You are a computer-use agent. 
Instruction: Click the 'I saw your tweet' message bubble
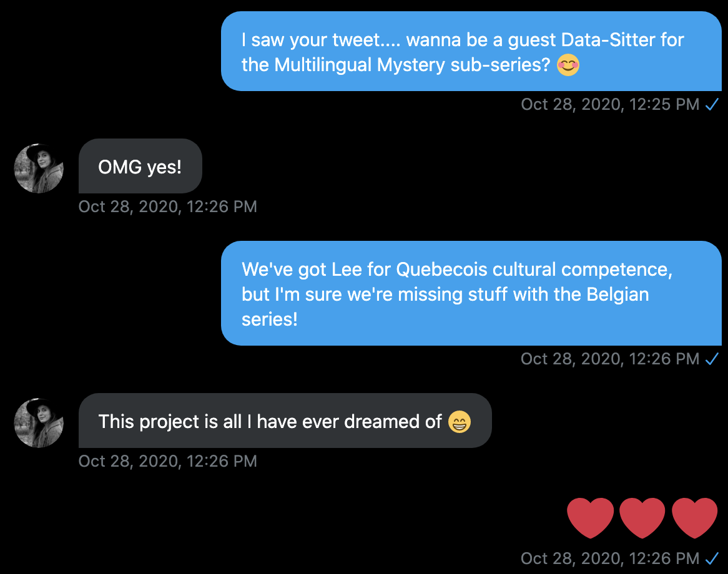(x=471, y=52)
